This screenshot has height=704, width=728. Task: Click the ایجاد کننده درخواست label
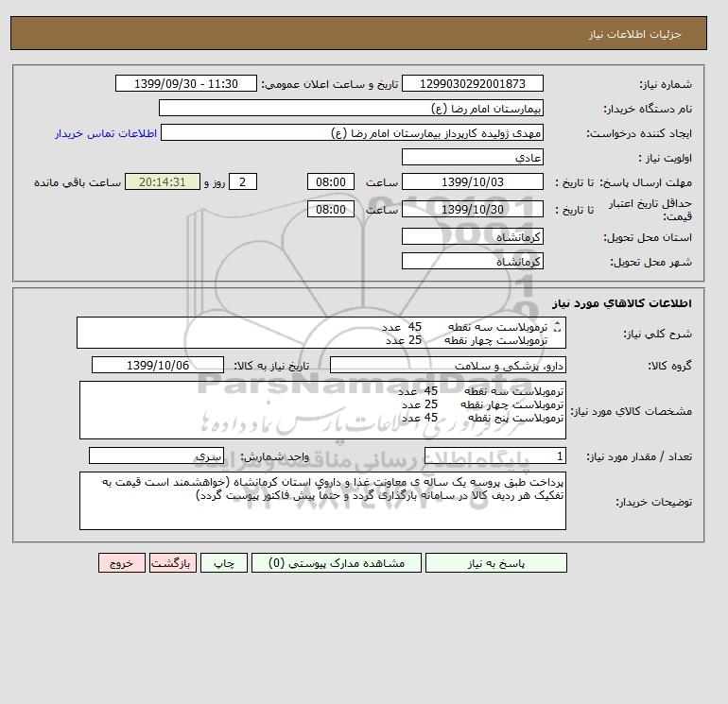[639, 133]
